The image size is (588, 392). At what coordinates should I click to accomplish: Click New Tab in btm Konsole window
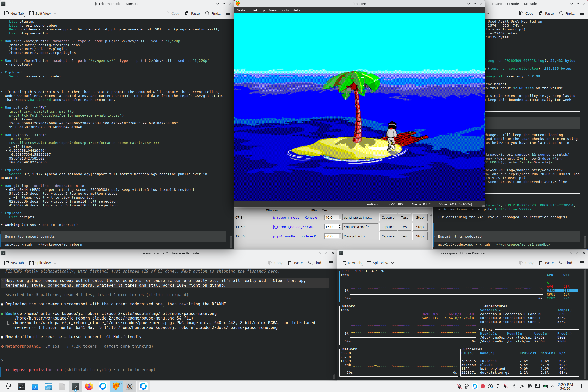point(352,263)
